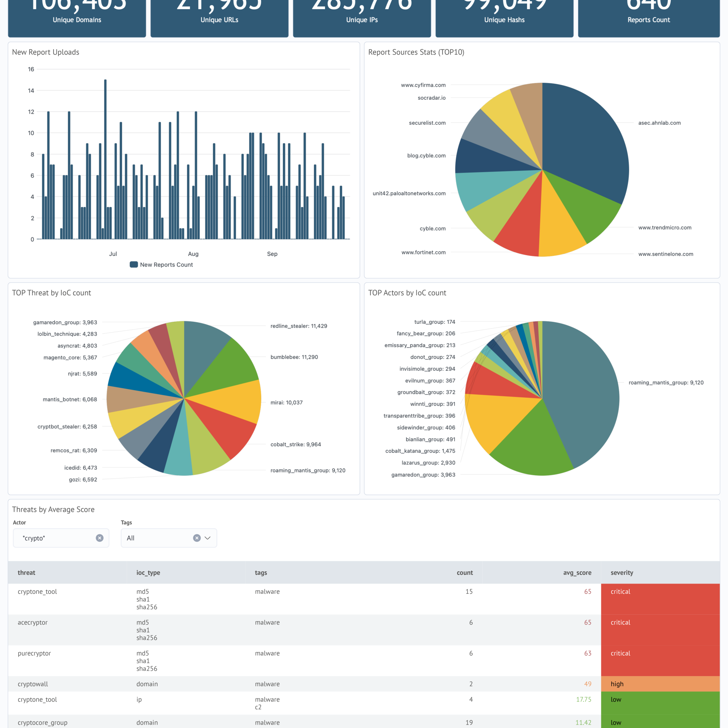This screenshot has width=728, height=728.
Task: Clear the Tags filter selection
Action: (x=197, y=538)
